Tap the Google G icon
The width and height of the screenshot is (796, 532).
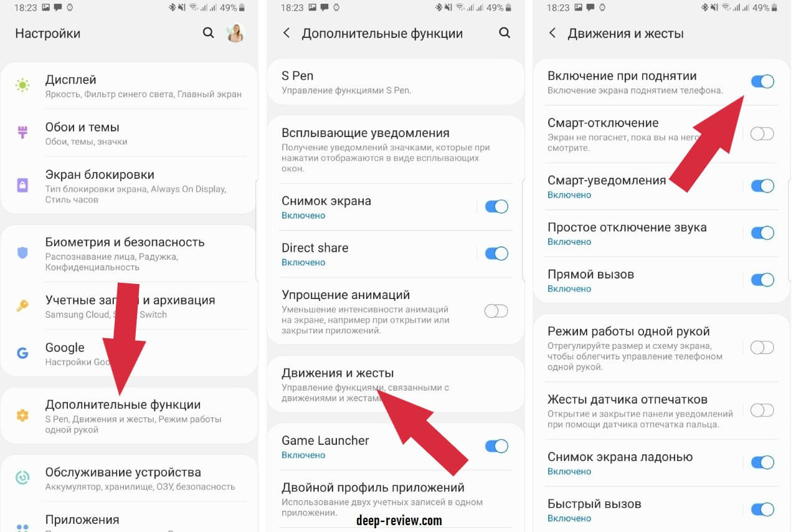coord(22,353)
